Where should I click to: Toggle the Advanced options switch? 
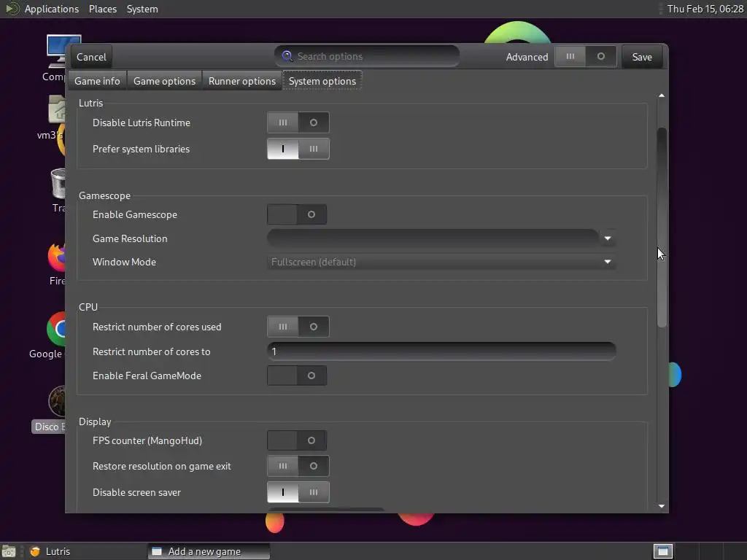point(586,57)
